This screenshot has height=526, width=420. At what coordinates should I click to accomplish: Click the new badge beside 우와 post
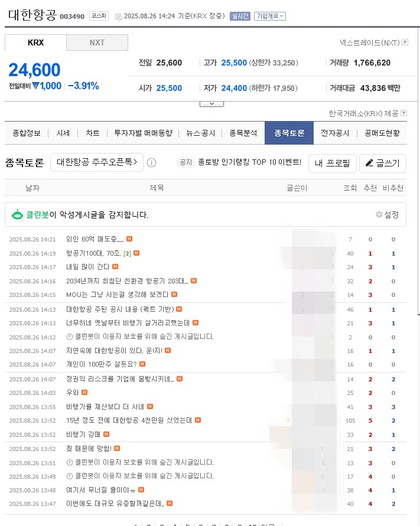point(84,392)
